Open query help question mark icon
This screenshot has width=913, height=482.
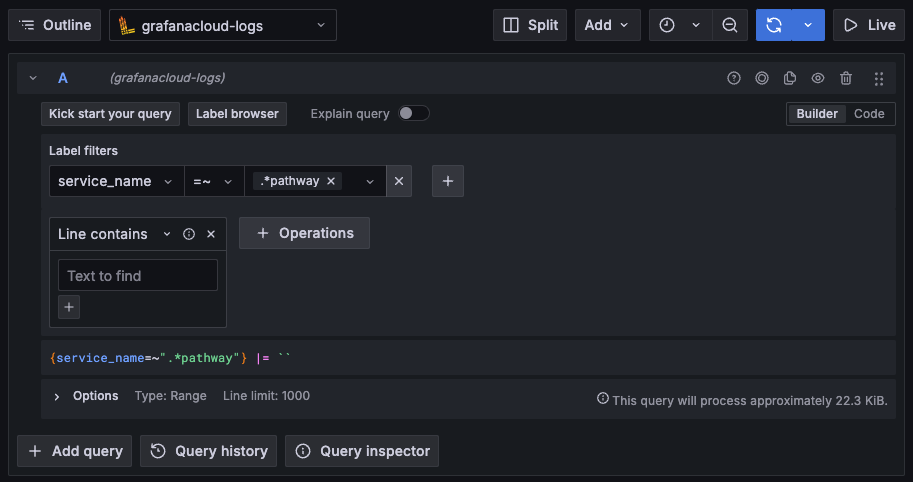pos(734,78)
